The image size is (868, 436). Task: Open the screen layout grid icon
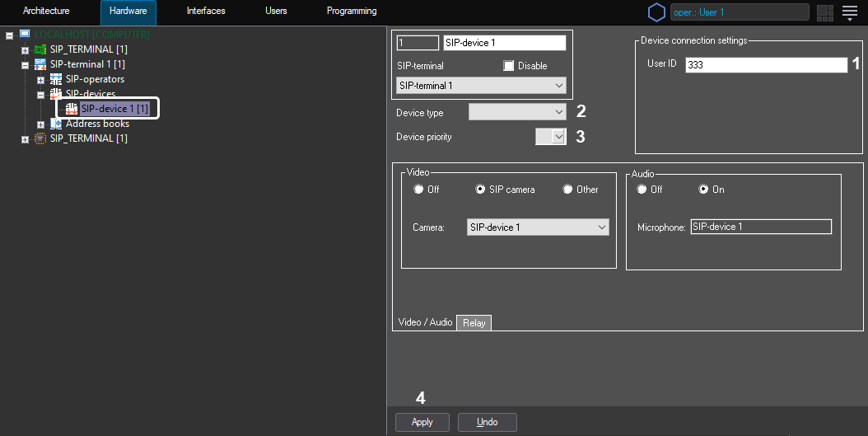click(824, 12)
